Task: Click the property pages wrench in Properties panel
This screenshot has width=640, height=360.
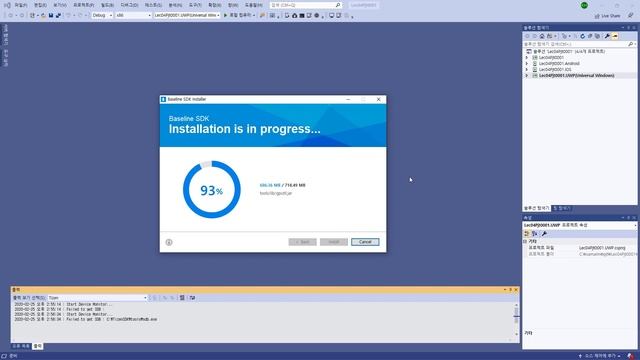Action: 544,234
